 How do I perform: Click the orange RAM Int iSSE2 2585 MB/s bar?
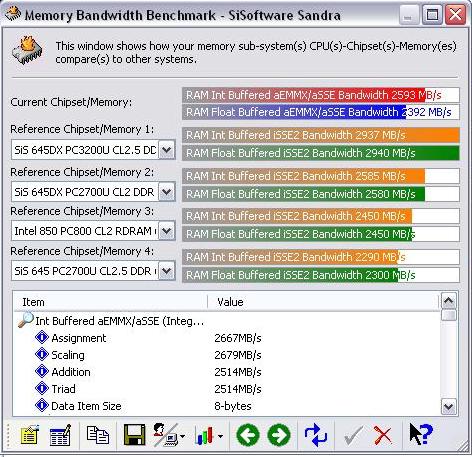(x=321, y=176)
